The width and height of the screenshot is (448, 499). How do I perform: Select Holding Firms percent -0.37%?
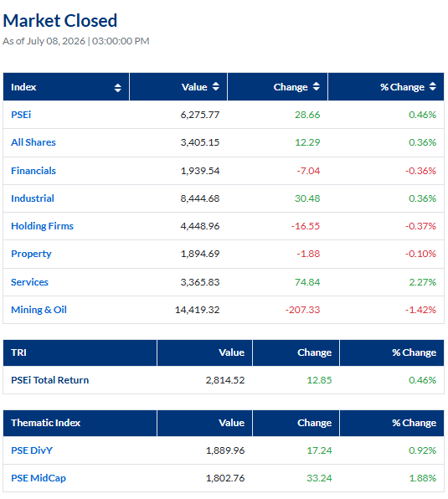(x=420, y=226)
